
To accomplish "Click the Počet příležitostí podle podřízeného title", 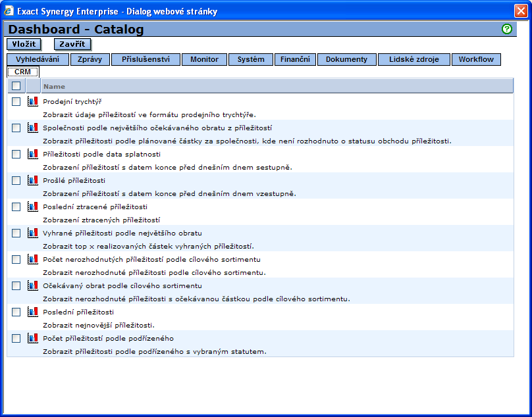I will click(x=108, y=339).
